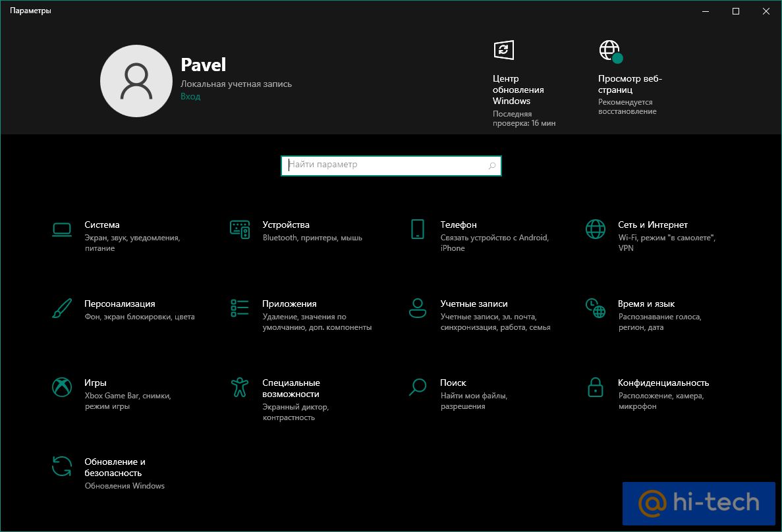This screenshot has height=532, width=782.
Task: Open the Устройства keyboard icon
Action: pos(240,229)
